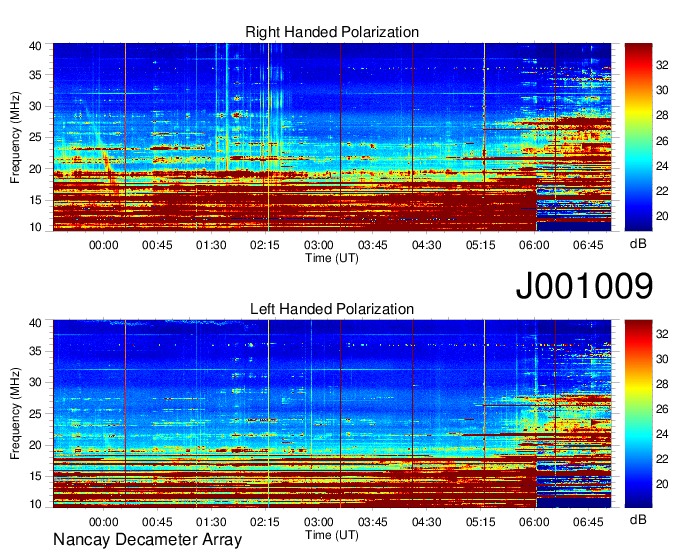Screen dimensions: 680x552
Task: Click the 30 MHz tick of Left Handed plot
Action: pos(35,382)
